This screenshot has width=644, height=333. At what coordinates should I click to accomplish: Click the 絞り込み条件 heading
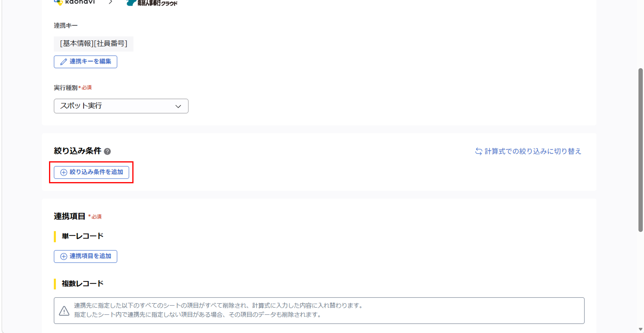coord(78,151)
